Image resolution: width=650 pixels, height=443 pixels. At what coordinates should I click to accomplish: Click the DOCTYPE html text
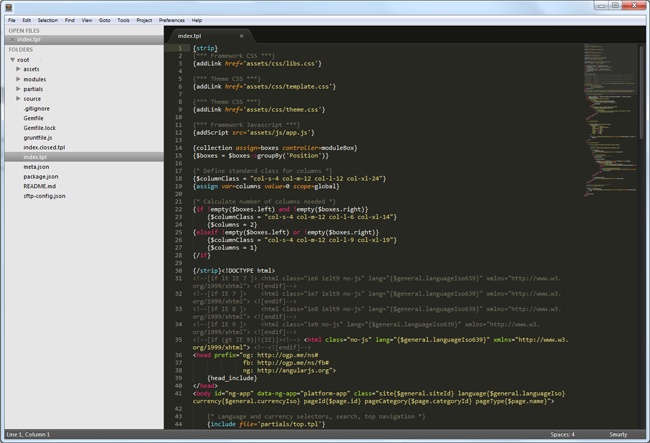point(248,271)
